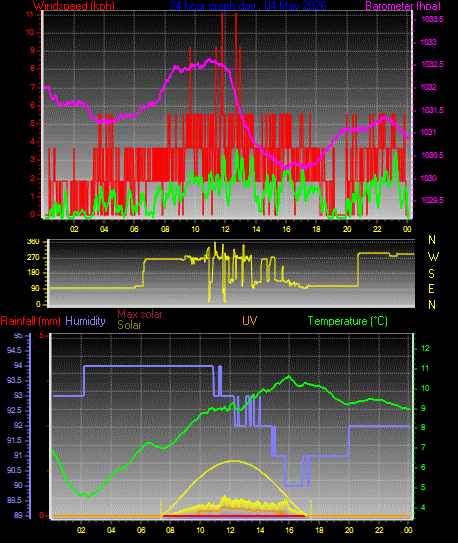Click the 1029.5 value on barometer axis
The height and width of the screenshot is (543, 458).
[432, 201]
